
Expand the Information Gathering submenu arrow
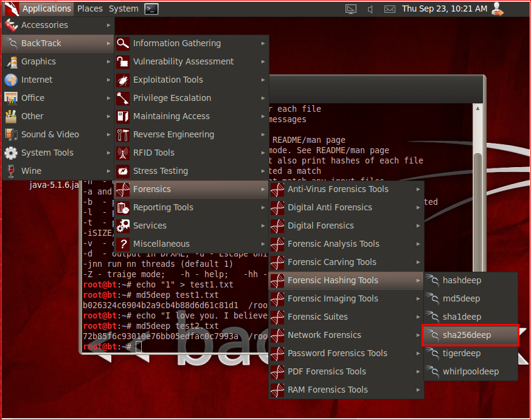(263, 43)
